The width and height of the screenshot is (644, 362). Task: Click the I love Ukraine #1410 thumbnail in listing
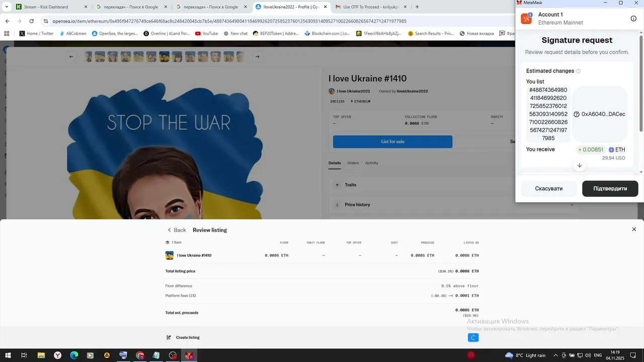(x=170, y=255)
